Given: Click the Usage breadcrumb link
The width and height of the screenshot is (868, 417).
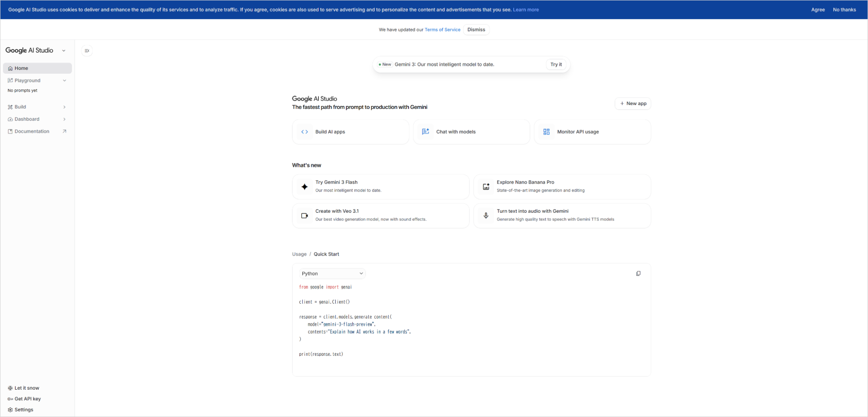Looking at the screenshot, I should 299,254.
